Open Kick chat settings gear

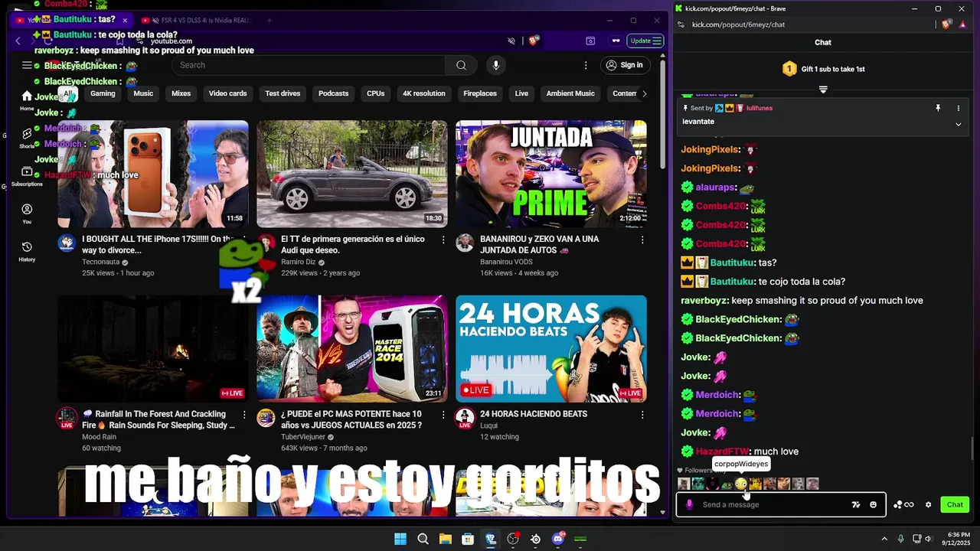928,504
